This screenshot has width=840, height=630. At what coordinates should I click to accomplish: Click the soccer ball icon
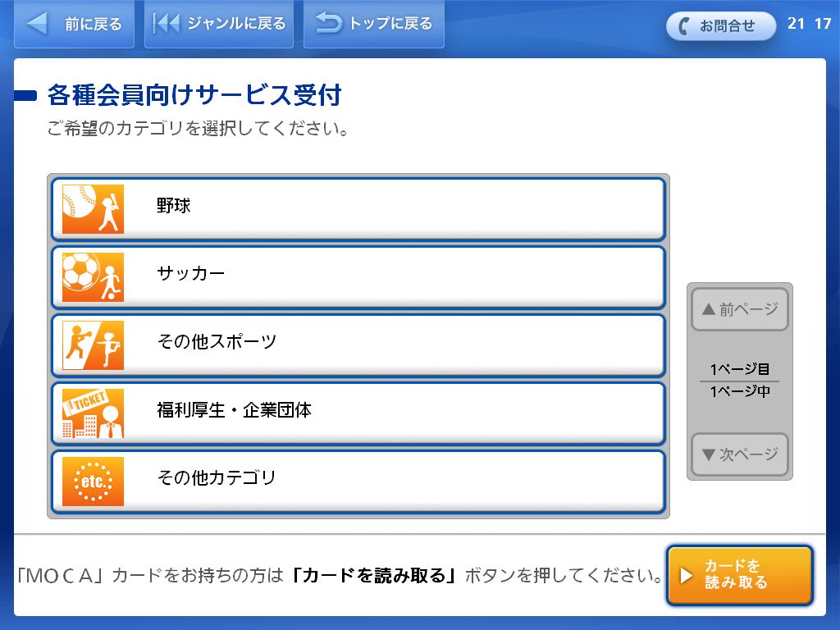(93, 276)
